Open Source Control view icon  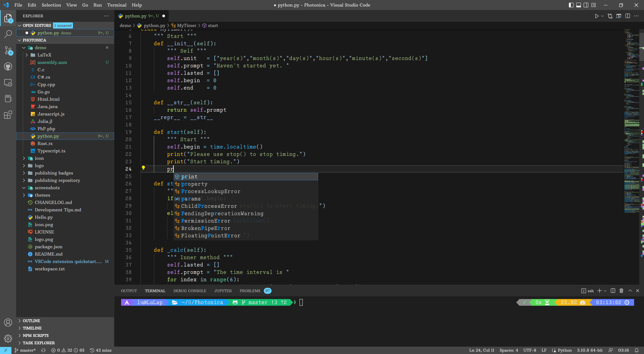[x=8, y=50]
